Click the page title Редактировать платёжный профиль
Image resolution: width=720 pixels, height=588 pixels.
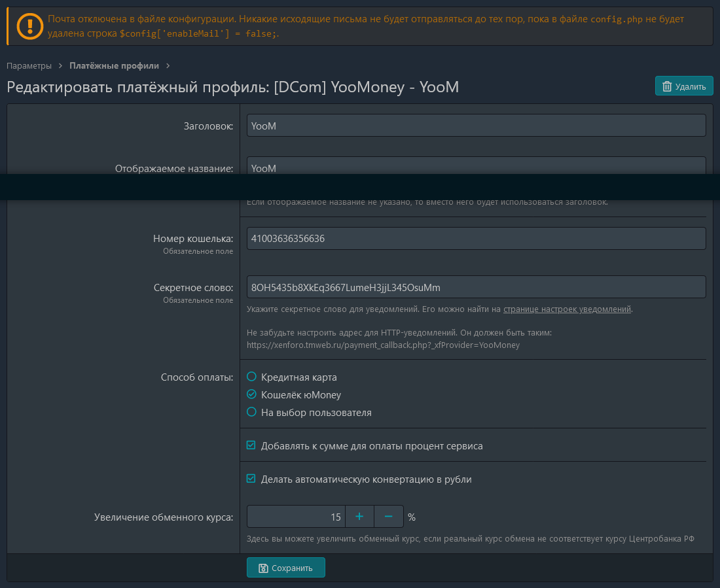pos(233,87)
